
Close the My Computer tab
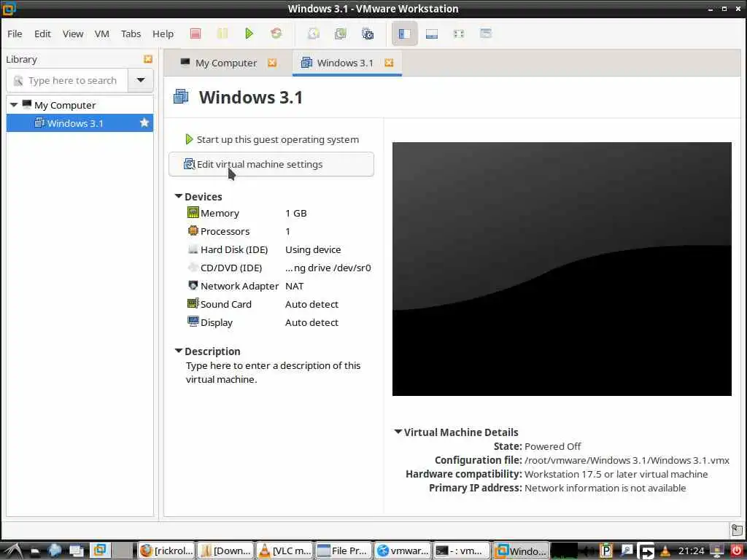(x=272, y=63)
